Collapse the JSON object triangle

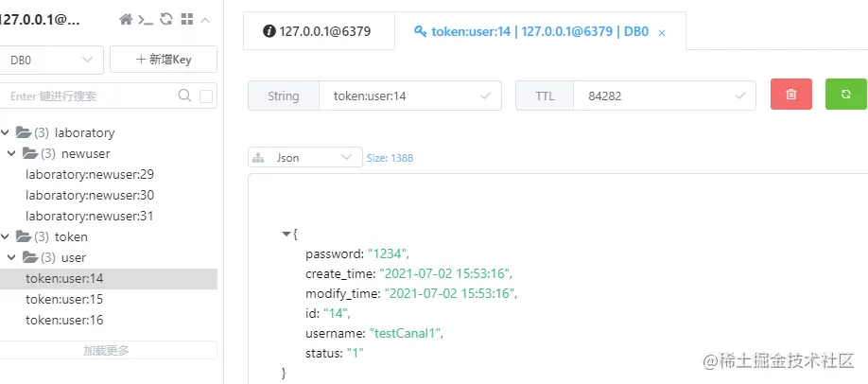pyautogui.click(x=286, y=234)
